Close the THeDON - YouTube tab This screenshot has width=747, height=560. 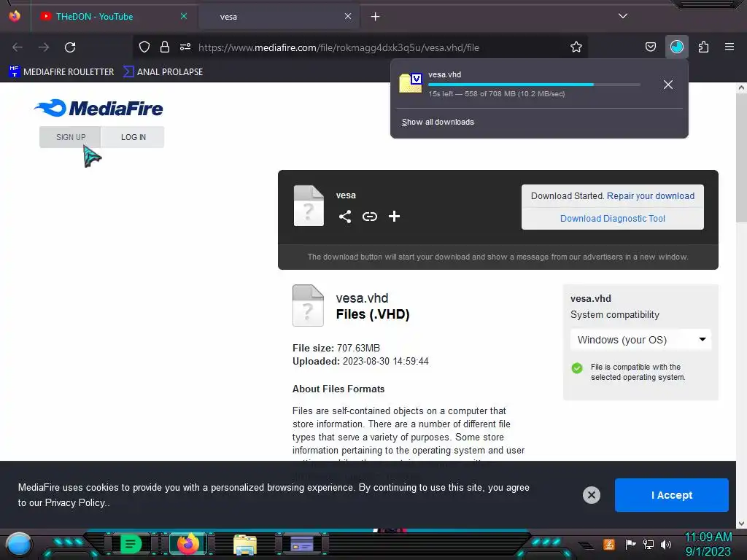click(x=183, y=16)
